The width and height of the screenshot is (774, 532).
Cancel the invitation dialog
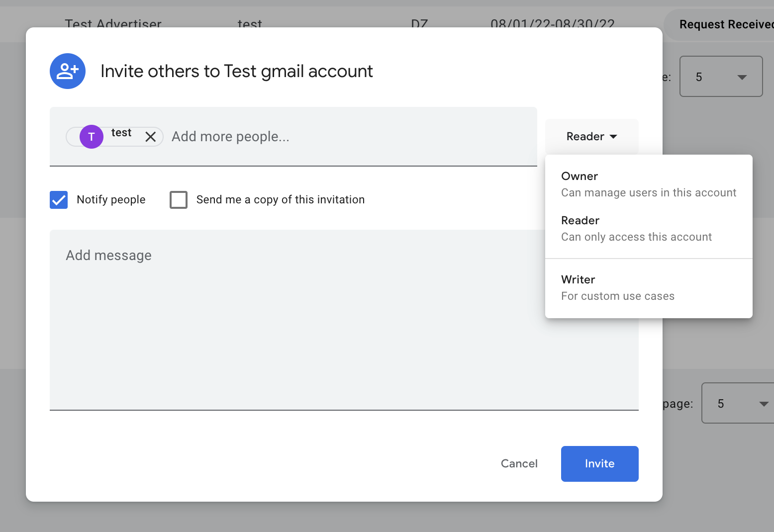519,463
